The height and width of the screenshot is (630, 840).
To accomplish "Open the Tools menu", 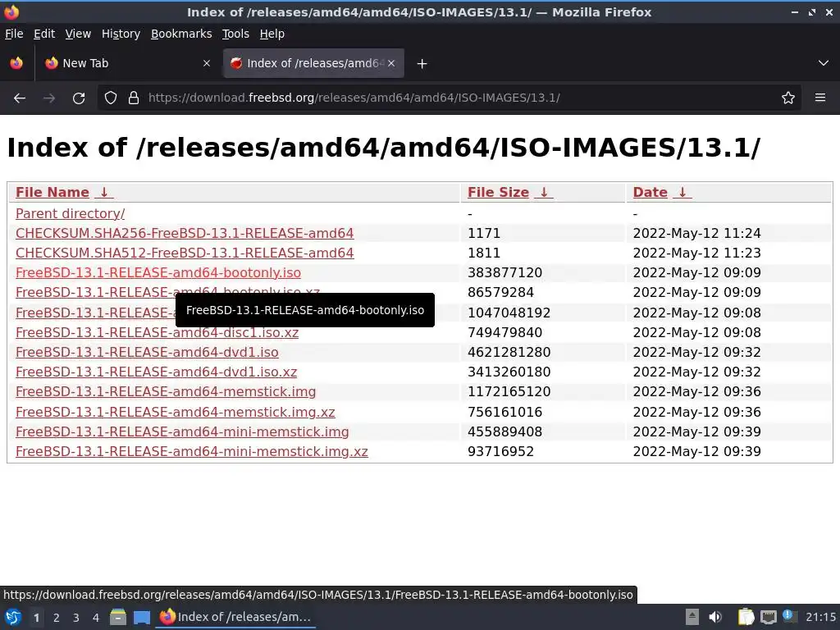I will coord(235,34).
